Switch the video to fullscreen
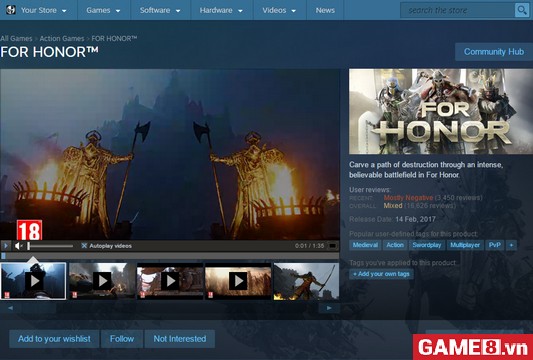The width and height of the screenshot is (533, 360). (x=332, y=245)
